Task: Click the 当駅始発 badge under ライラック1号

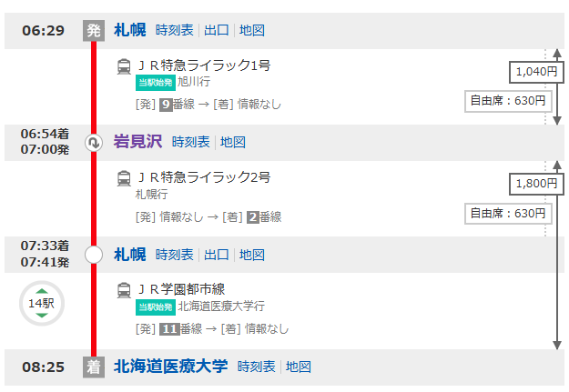Action: [x=155, y=83]
